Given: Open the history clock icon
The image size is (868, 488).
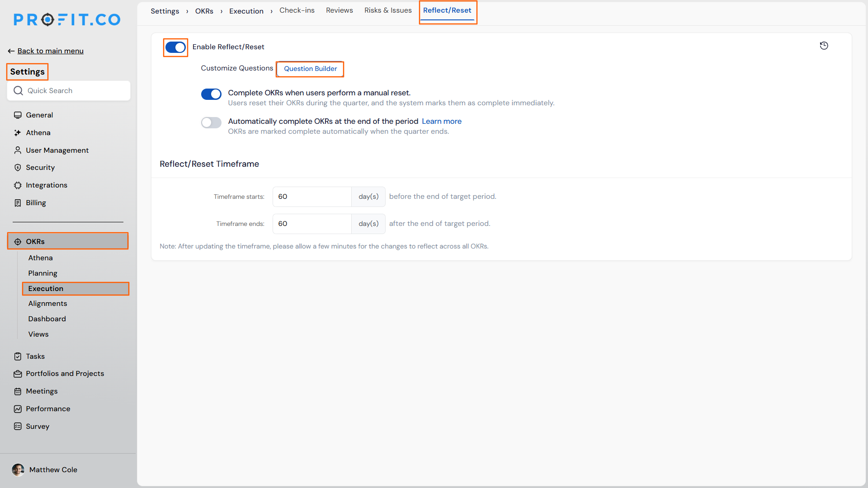Looking at the screenshot, I should click(824, 46).
